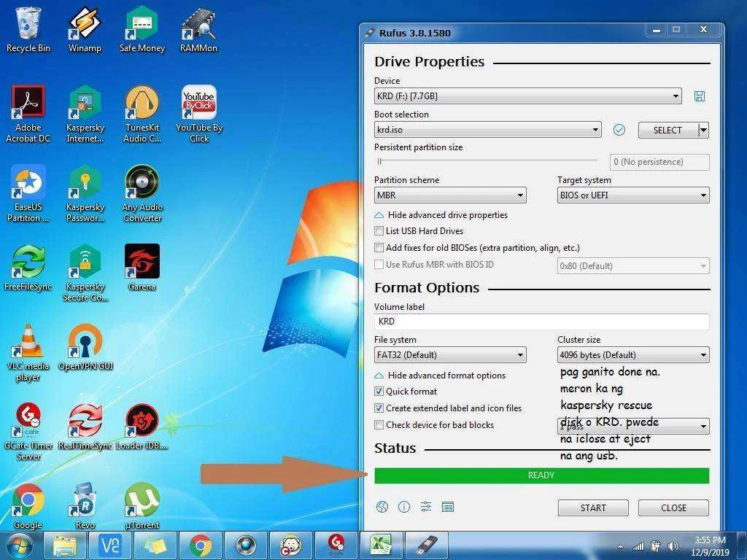Launch the Garena shortcut
The height and width of the screenshot is (560, 747).
click(142, 268)
